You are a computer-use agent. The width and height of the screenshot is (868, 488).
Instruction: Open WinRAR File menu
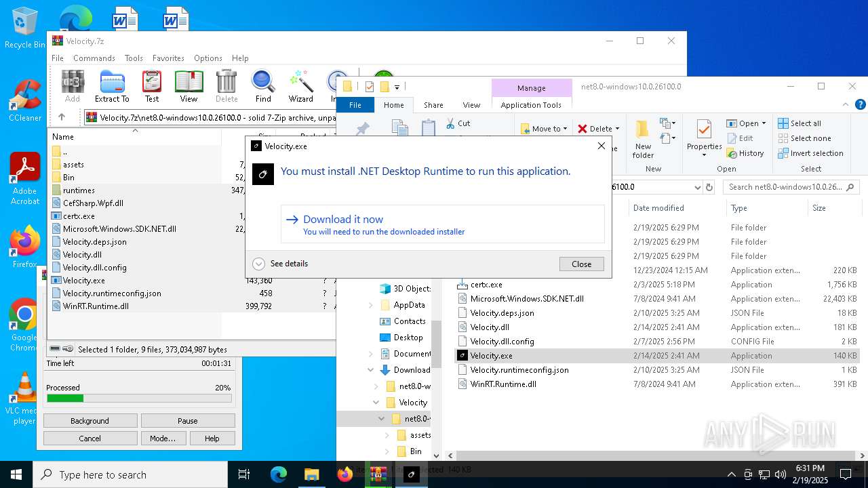58,58
